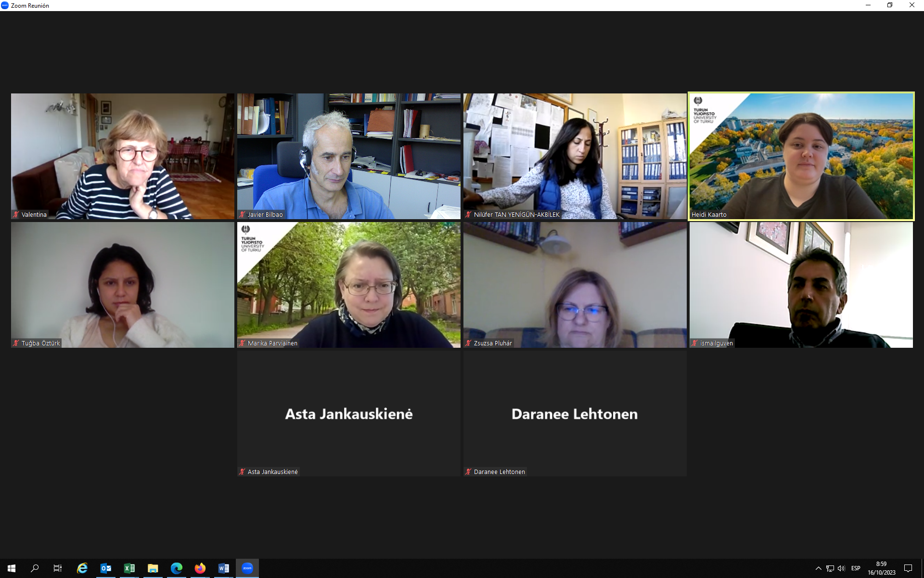Open Task View in taskbar
The width and height of the screenshot is (924, 578).
(58, 568)
